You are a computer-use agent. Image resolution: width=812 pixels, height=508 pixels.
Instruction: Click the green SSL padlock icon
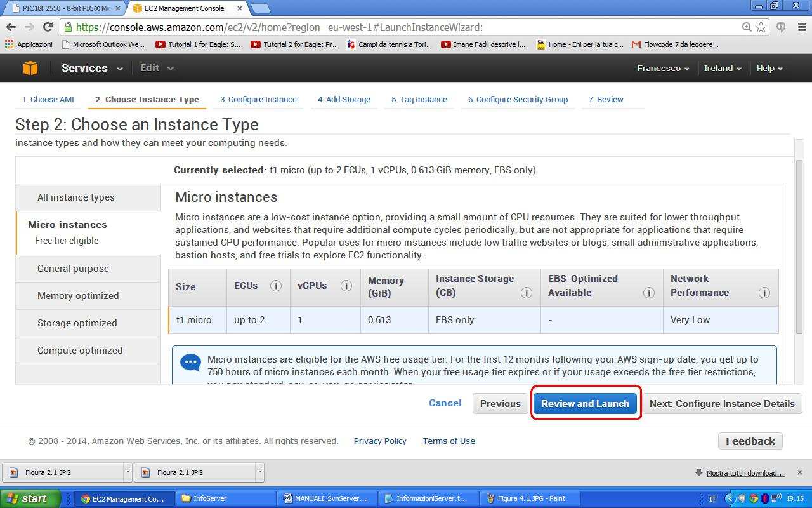pos(68,27)
